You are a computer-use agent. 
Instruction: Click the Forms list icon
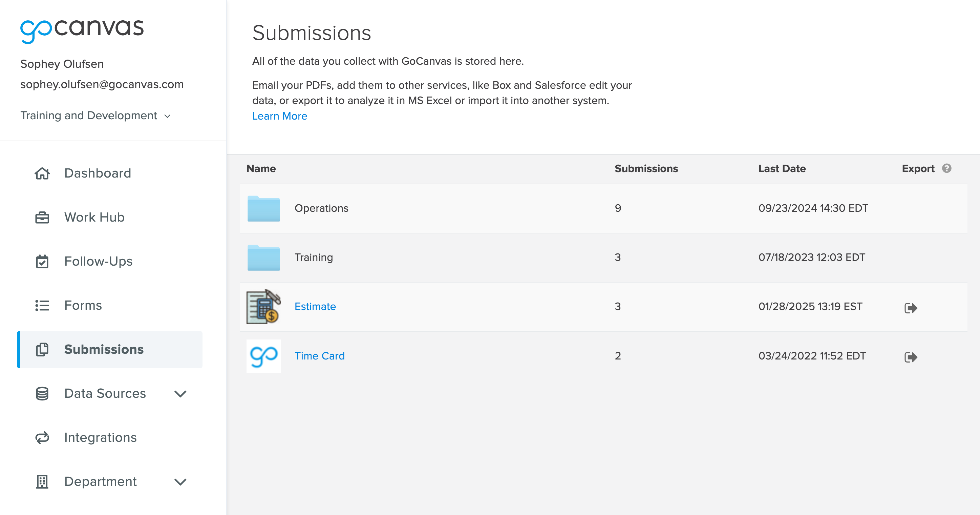click(42, 305)
